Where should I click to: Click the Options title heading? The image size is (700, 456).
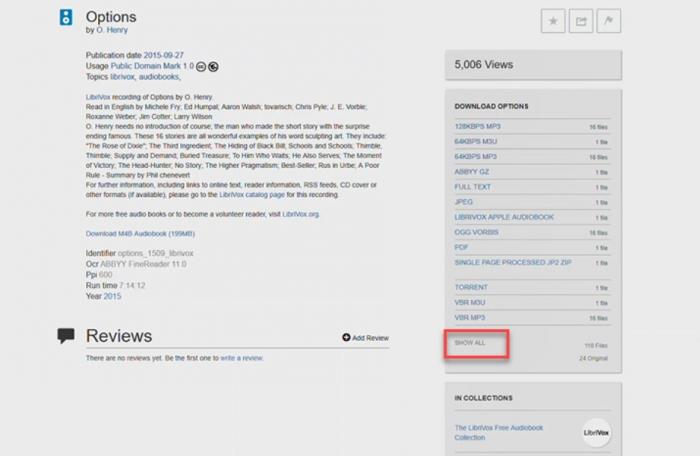111,17
